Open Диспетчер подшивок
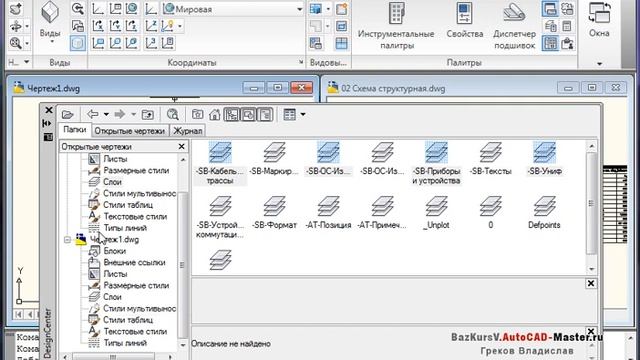Image resolution: width=640 pixels, height=360 pixels. [x=514, y=25]
